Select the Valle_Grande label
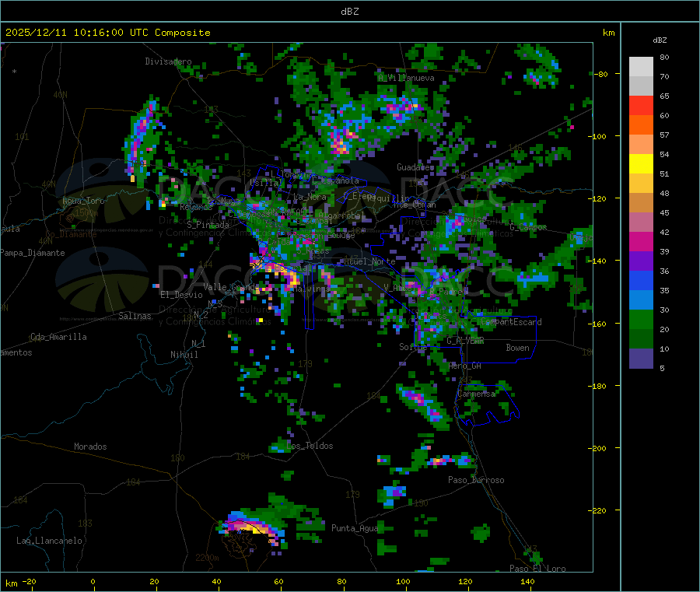700x592 pixels. point(231,287)
